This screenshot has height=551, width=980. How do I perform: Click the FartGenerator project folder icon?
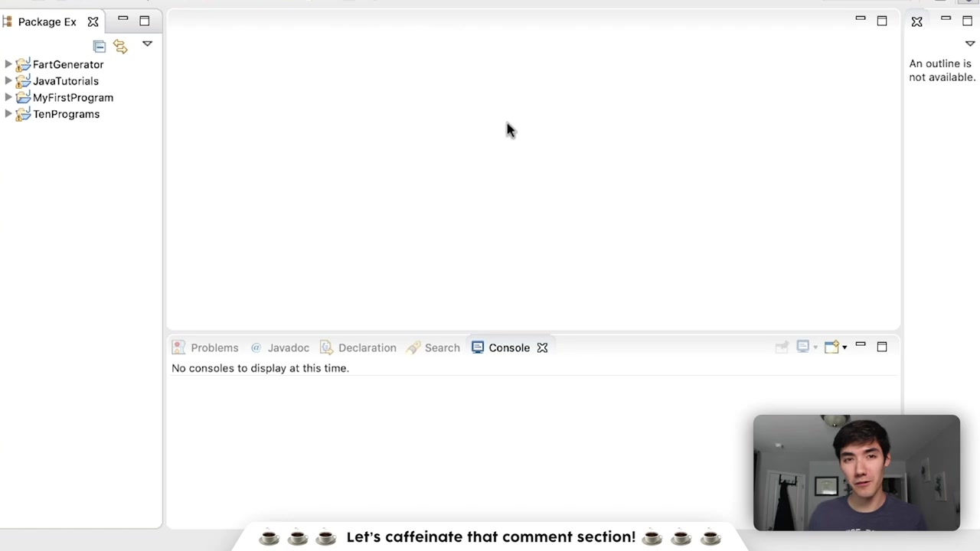pyautogui.click(x=22, y=64)
